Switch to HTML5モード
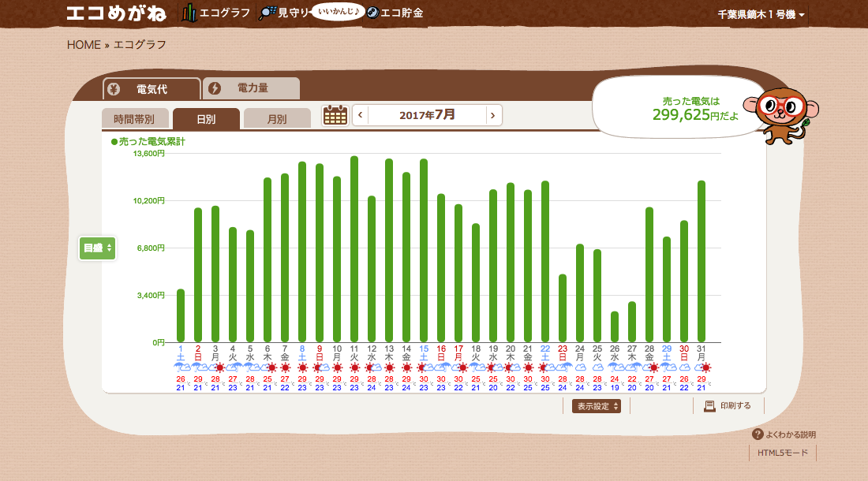Viewport: 868px width, 481px height. click(783, 453)
